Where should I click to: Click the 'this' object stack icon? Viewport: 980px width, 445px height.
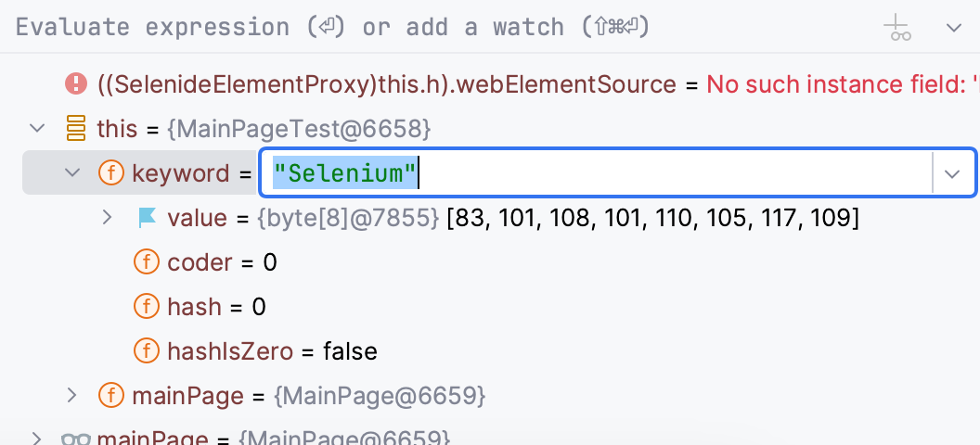coord(75,129)
